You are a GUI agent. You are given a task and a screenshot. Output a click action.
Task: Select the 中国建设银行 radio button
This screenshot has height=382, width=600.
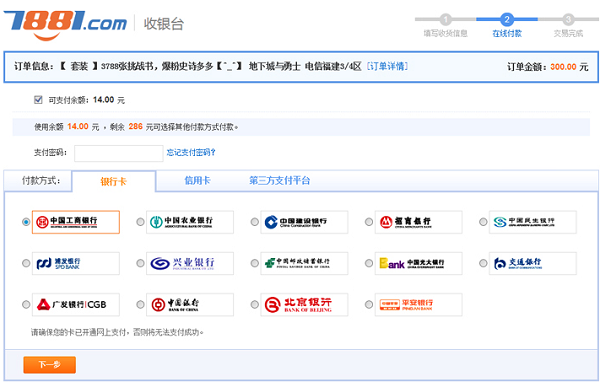coord(254,222)
